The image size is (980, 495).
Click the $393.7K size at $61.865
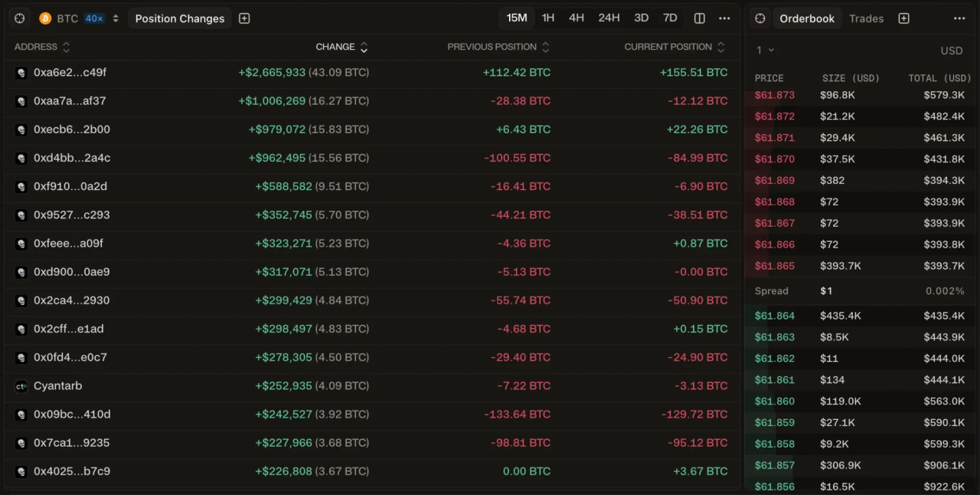[x=841, y=266]
